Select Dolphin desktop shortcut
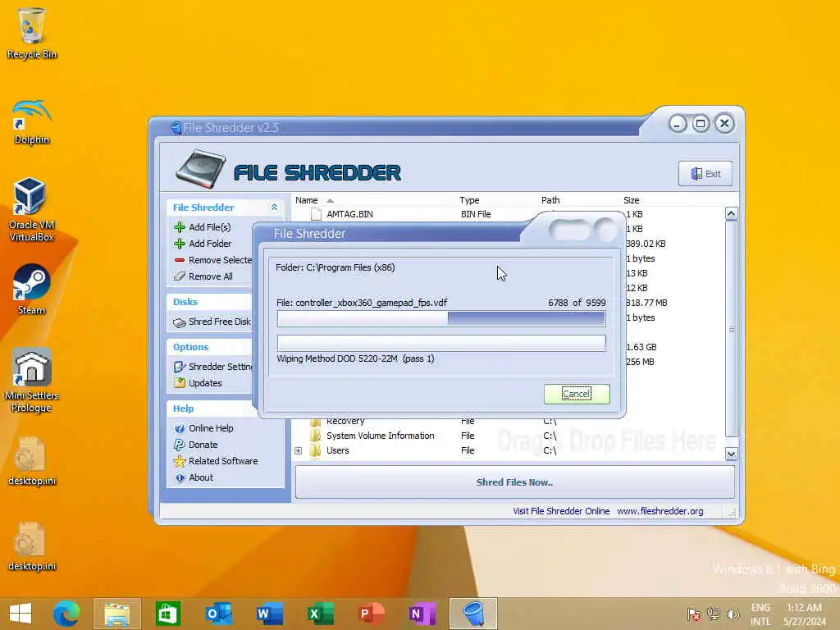The height and width of the screenshot is (630, 840). pyautogui.click(x=32, y=122)
